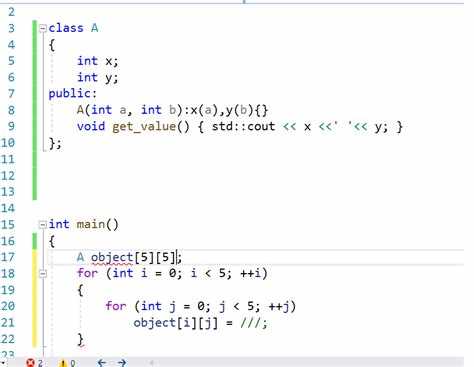The width and height of the screenshot is (474, 367).
Task: Click the yellow warnings count icon
Action: tap(63, 363)
